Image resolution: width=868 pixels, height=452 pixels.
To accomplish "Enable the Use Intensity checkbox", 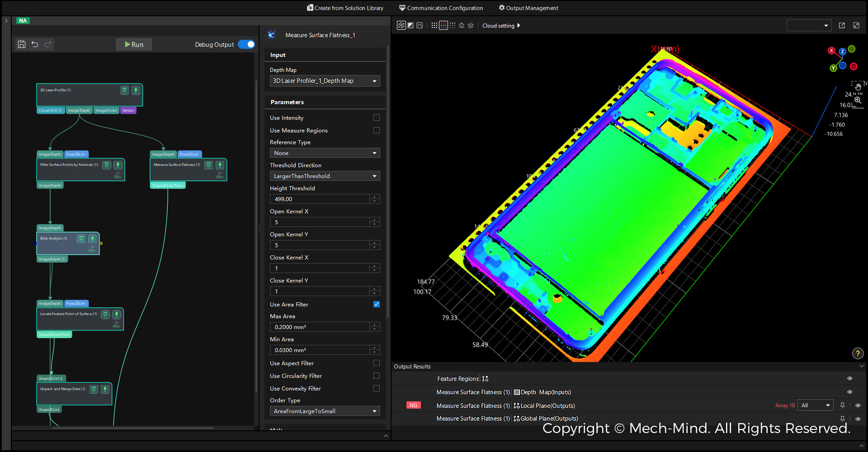I will [377, 118].
